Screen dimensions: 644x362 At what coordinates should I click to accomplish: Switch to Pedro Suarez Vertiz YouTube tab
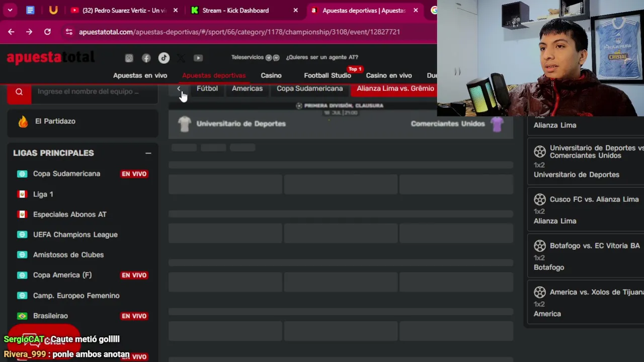pos(120,10)
